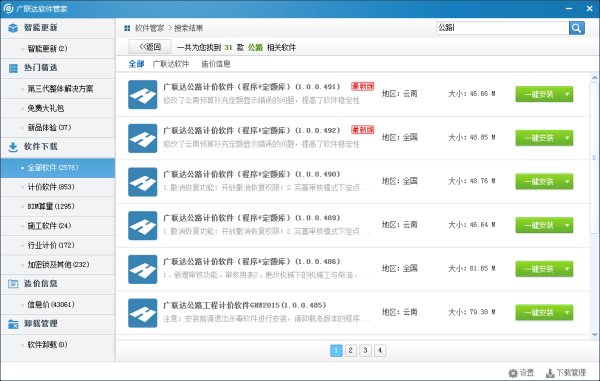The image size is (600, 381).
Task: Select 免费大礼包 in sidebar
Action: [58, 108]
